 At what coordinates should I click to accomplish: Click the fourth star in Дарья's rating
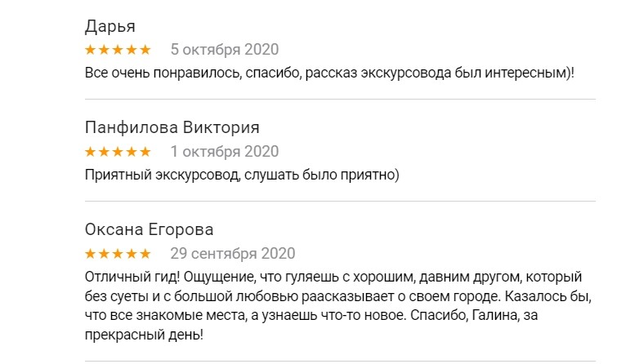coord(132,50)
